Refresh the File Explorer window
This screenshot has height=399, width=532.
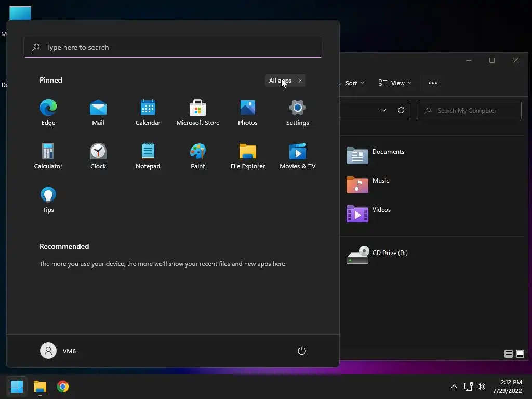point(401,110)
